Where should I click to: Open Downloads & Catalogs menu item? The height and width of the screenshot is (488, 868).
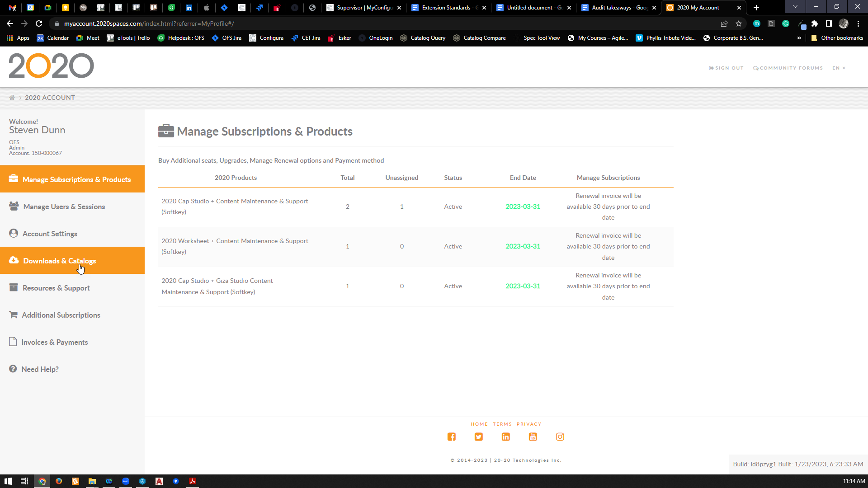(59, 261)
